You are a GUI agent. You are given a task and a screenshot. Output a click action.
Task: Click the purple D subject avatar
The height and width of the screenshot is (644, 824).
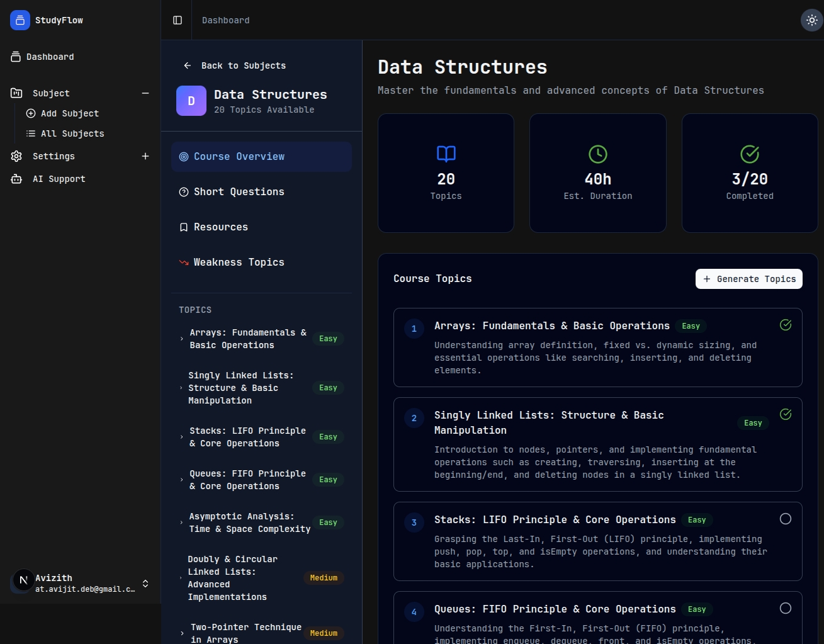click(x=191, y=101)
